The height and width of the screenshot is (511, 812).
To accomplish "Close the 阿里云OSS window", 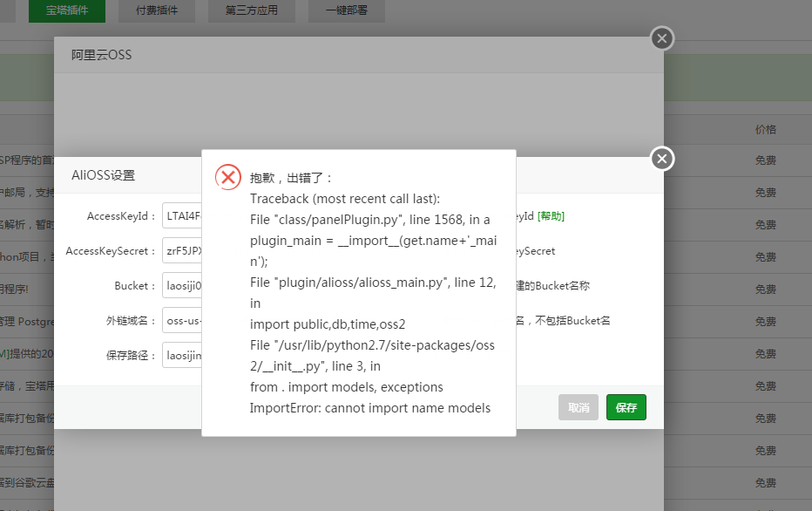I will [x=662, y=38].
